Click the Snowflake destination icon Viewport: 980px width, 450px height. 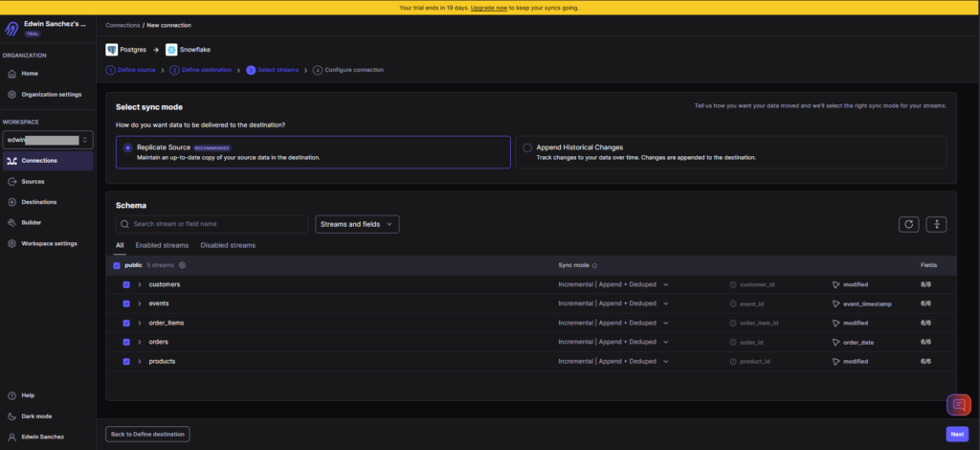[x=171, y=50]
